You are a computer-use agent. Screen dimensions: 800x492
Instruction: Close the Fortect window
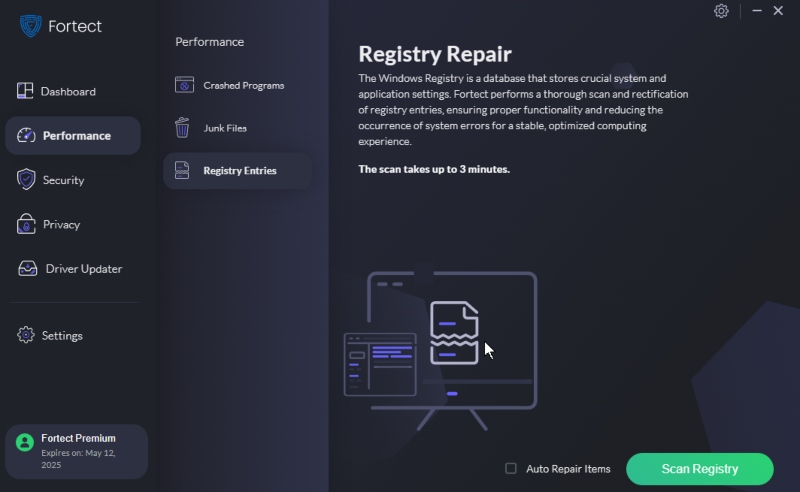(778, 10)
